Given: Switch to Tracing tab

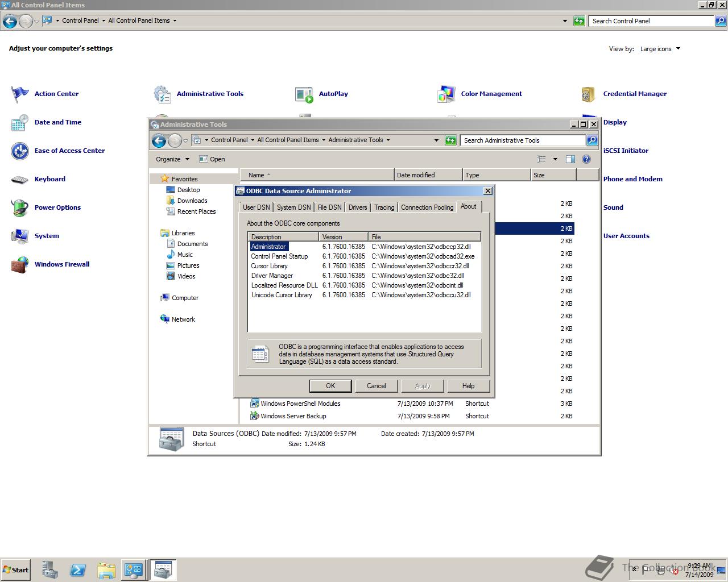Looking at the screenshot, I should point(384,207).
